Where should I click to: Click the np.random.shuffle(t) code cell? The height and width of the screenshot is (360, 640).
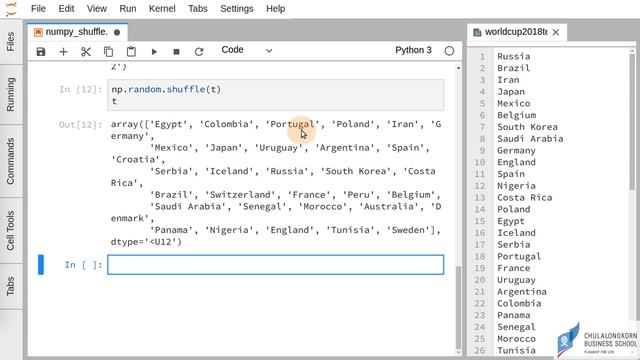coord(276,95)
